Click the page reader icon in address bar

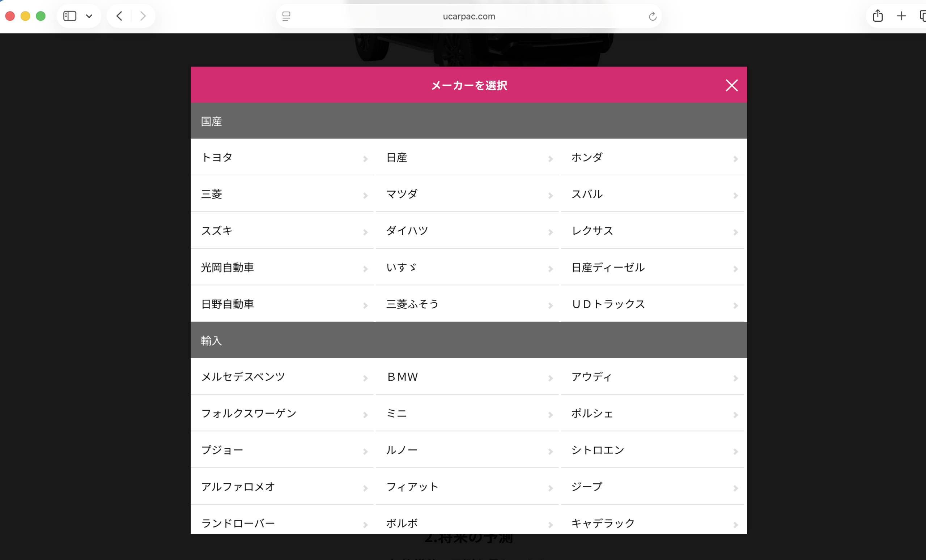(286, 16)
